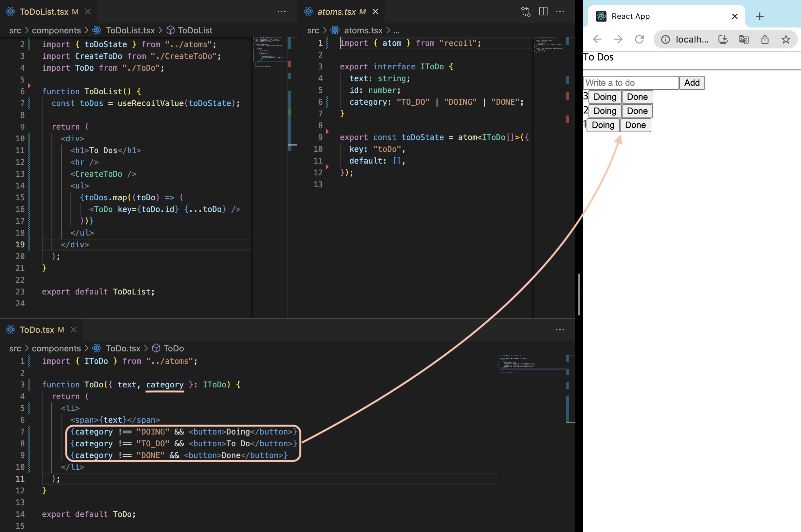The height and width of the screenshot is (532, 801).
Task: Click Done button for to-do item 1
Action: tap(635, 125)
